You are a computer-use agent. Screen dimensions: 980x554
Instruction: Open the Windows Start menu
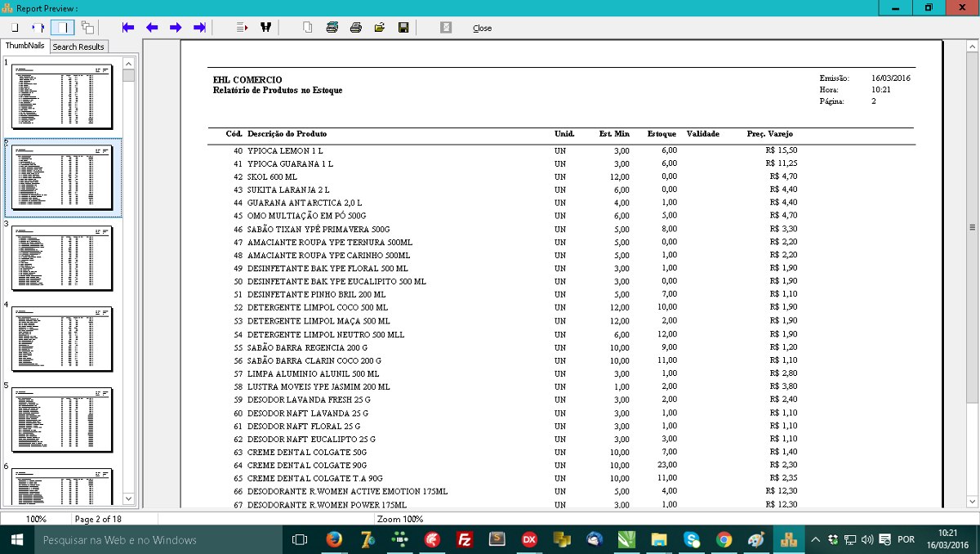click(16, 539)
